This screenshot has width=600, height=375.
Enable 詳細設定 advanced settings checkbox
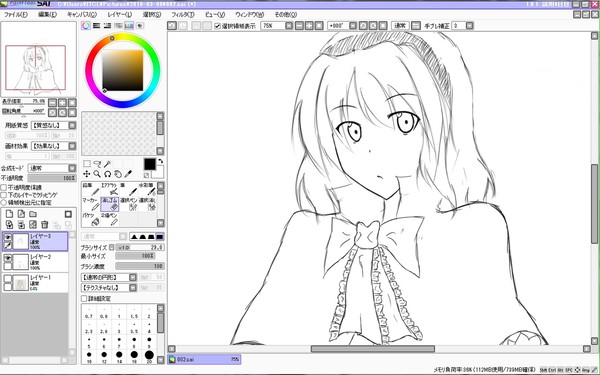pos(84,298)
